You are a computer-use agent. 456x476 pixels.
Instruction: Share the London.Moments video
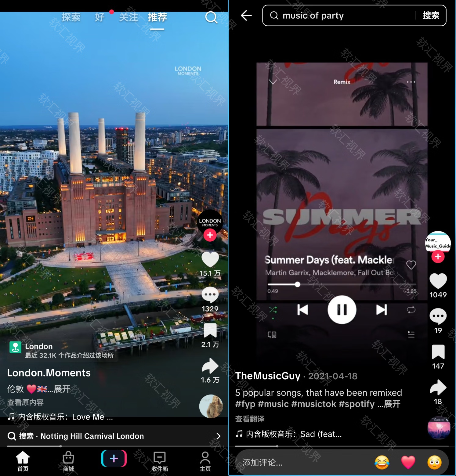click(210, 366)
